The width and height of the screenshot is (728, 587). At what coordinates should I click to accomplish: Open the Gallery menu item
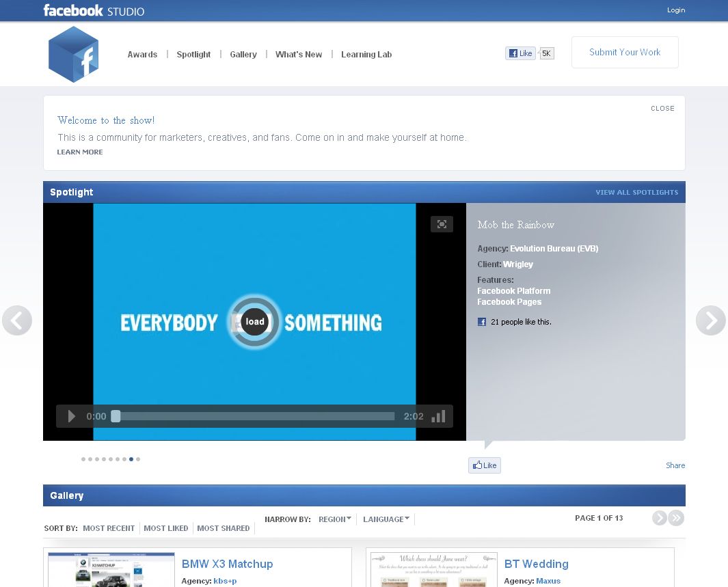[243, 54]
